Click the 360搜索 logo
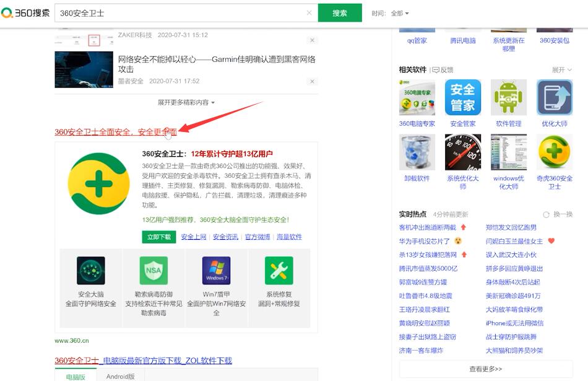The image size is (588, 381). click(25, 13)
